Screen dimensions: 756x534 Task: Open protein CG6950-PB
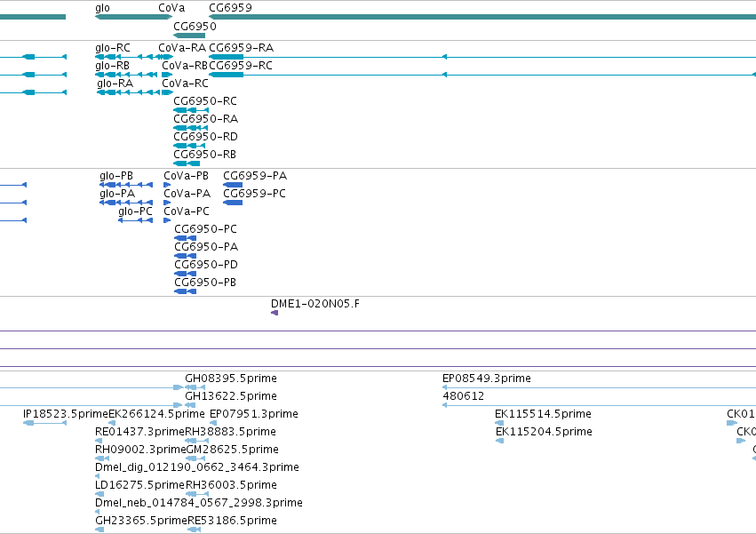(x=205, y=283)
